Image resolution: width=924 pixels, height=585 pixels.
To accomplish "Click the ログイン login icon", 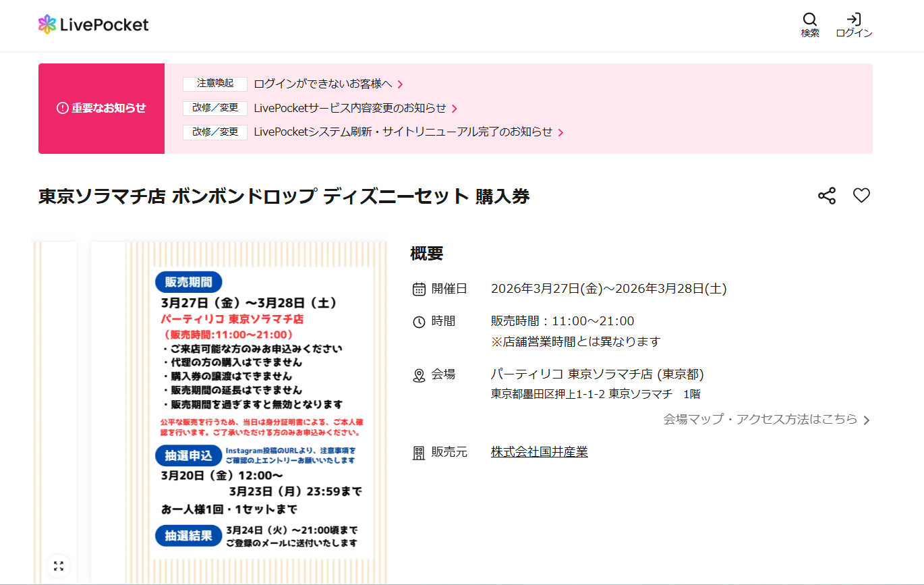I will click(x=854, y=21).
